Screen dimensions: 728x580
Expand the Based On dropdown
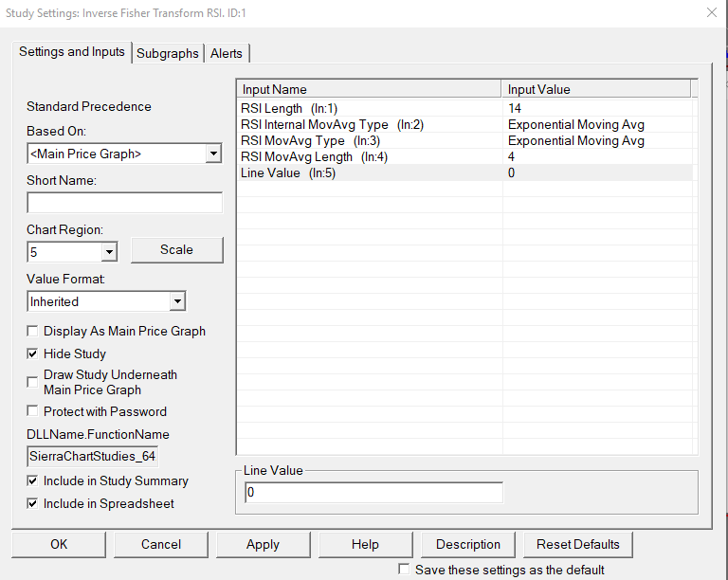[x=212, y=154]
